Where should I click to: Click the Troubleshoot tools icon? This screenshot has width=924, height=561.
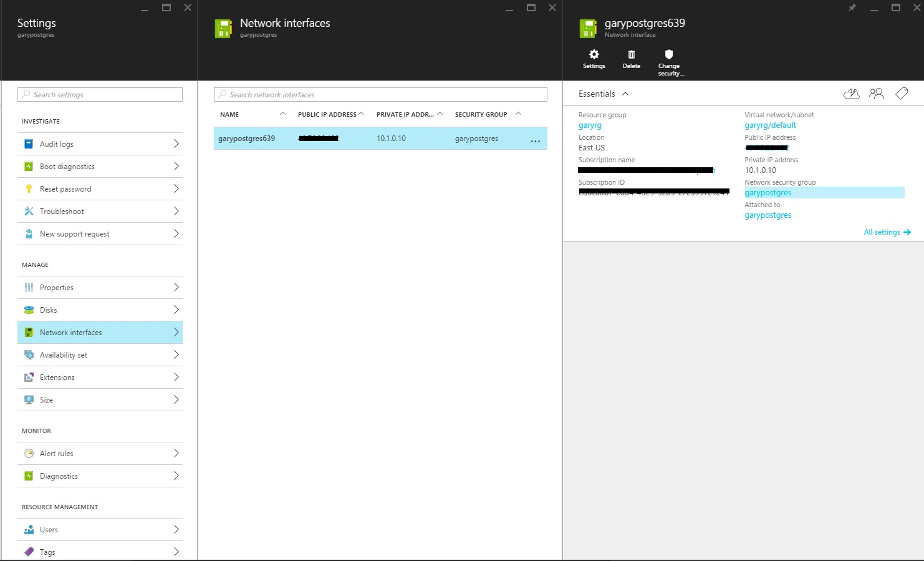point(29,212)
